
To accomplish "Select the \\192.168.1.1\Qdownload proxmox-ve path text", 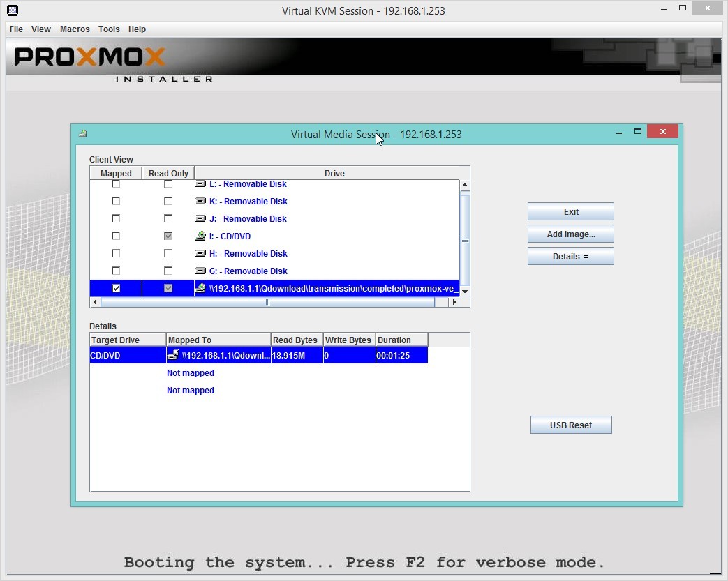I will pyautogui.click(x=334, y=288).
